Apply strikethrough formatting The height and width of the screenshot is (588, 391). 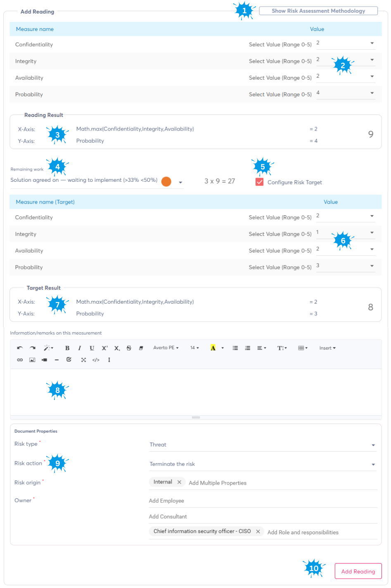[129, 348]
